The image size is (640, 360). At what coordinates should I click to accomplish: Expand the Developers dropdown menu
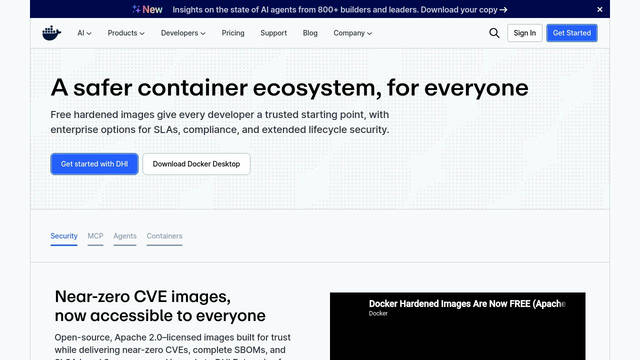click(x=183, y=33)
